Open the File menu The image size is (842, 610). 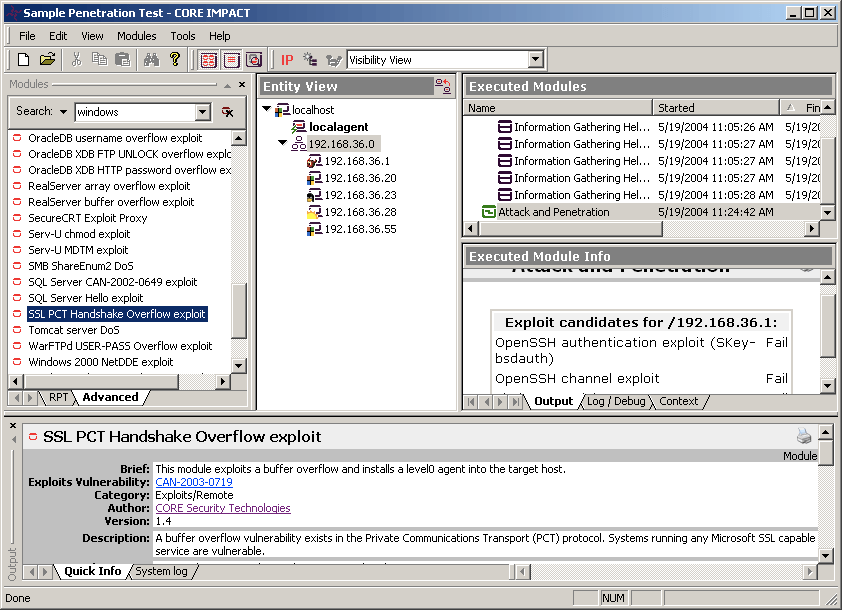coord(27,36)
